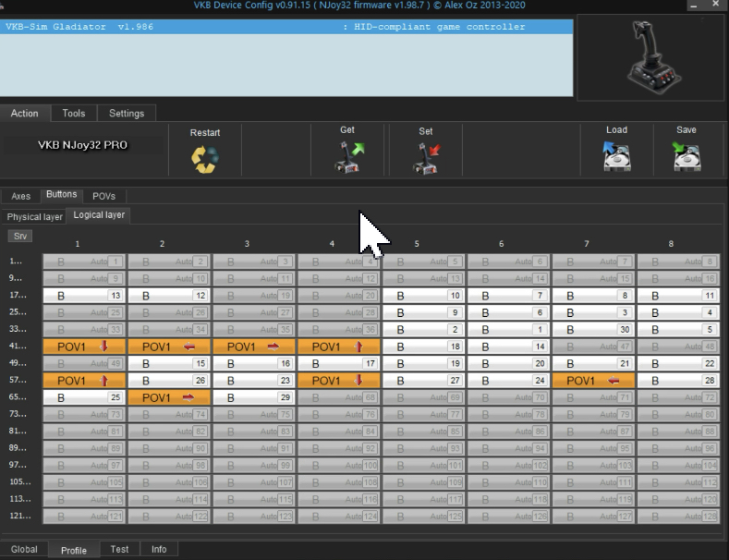Click button cell B 14
This screenshot has height=560, width=729.
tap(508, 347)
